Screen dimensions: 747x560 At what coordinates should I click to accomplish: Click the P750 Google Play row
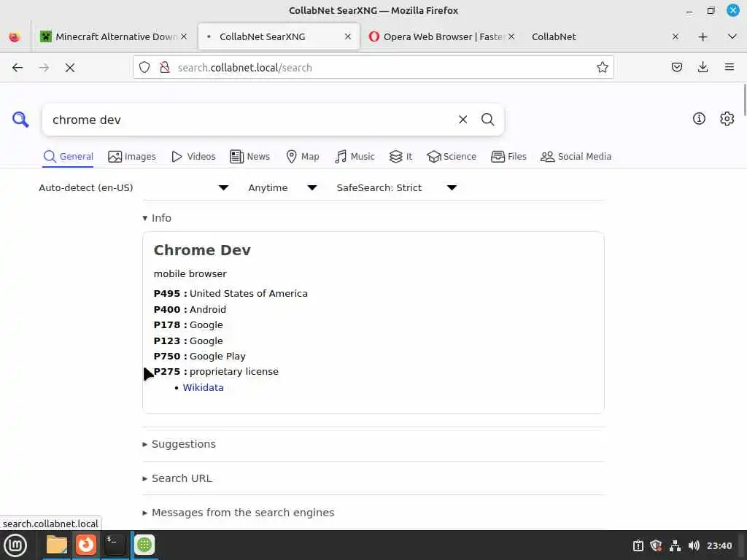199,356
